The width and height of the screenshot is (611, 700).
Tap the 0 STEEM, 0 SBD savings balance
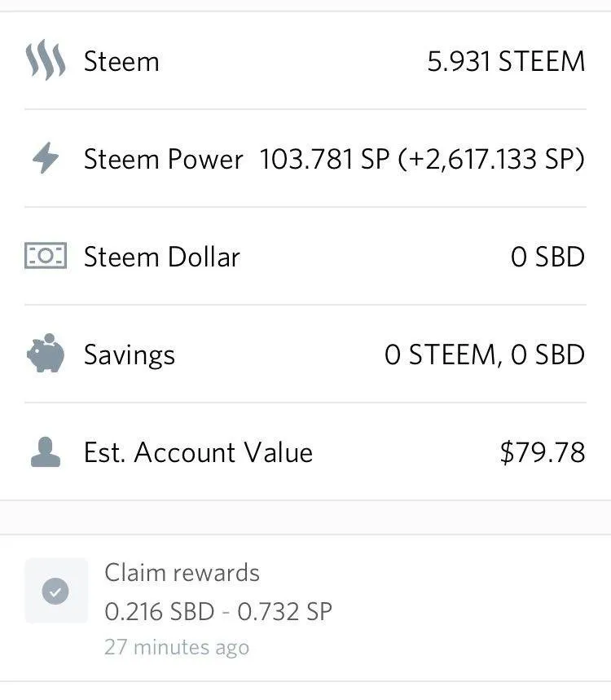[x=485, y=355]
